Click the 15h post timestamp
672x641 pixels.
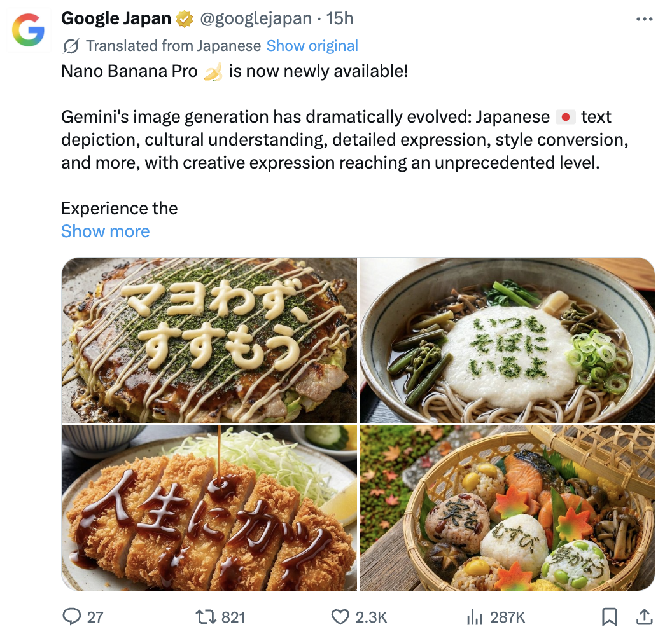339,19
